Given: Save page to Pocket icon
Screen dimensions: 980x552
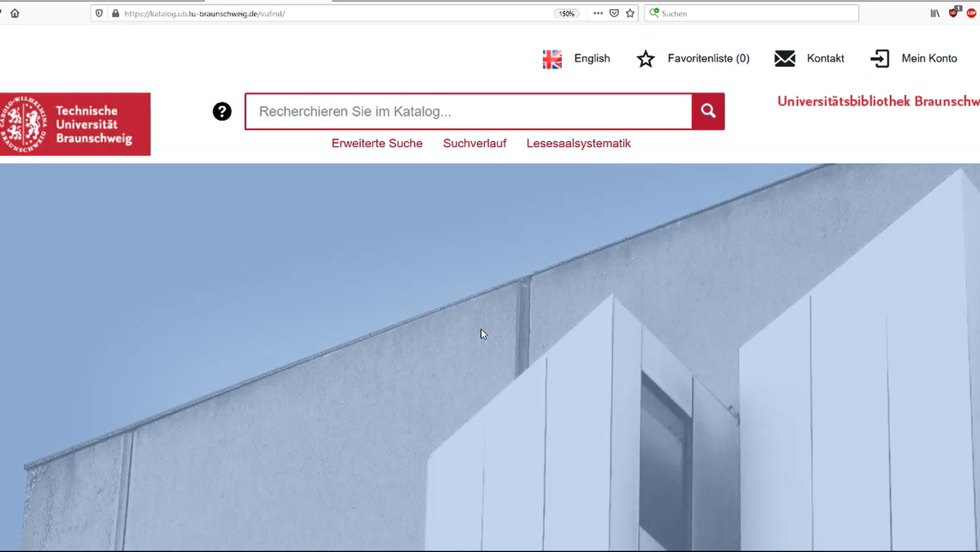Looking at the screenshot, I should point(614,13).
